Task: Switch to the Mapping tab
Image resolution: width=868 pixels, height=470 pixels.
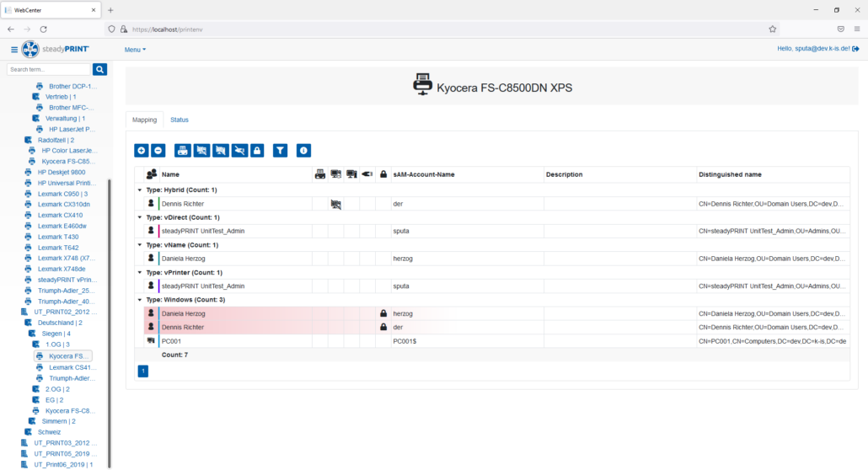Action: (x=144, y=120)
